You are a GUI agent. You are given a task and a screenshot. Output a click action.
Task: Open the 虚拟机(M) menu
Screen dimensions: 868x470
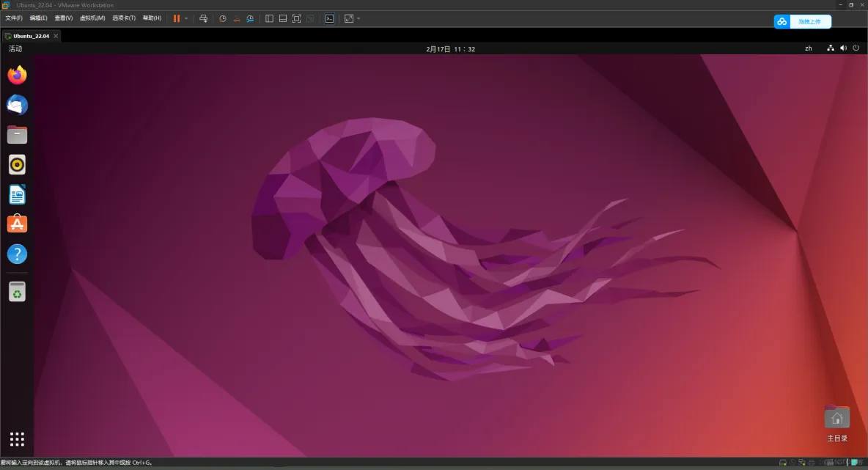click(92, 18)
